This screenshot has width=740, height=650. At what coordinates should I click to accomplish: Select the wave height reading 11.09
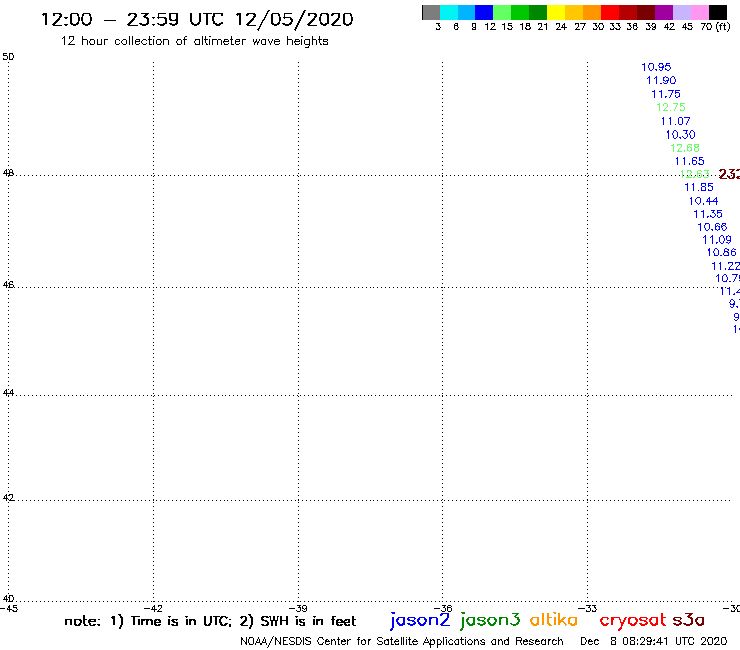click(x=716, y=240)
